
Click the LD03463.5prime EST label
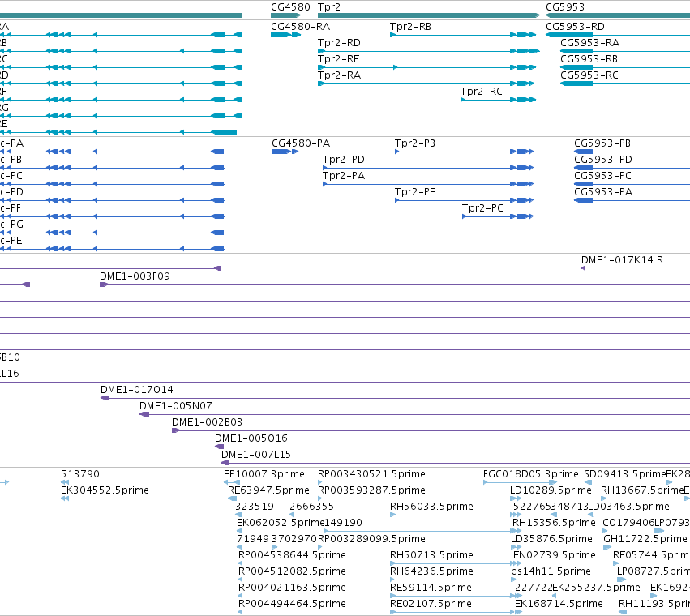(x=628, y=507)
